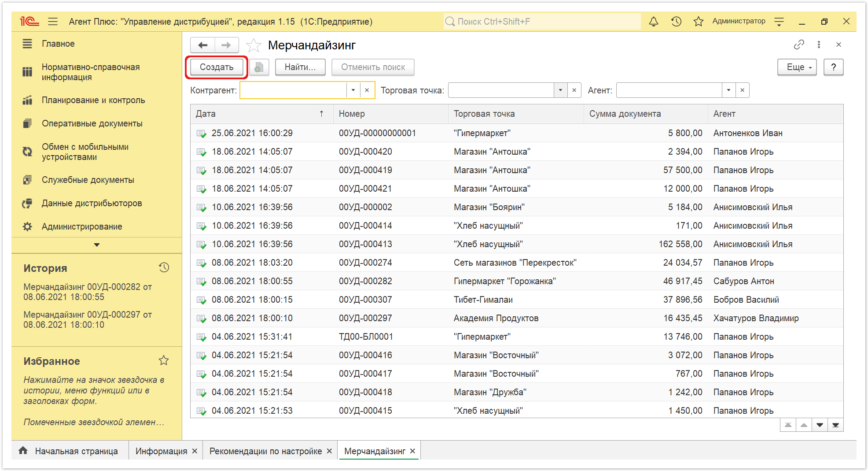Jump to the last list row arrow
This screenshot has width=868, height=471.
point(835,425)
